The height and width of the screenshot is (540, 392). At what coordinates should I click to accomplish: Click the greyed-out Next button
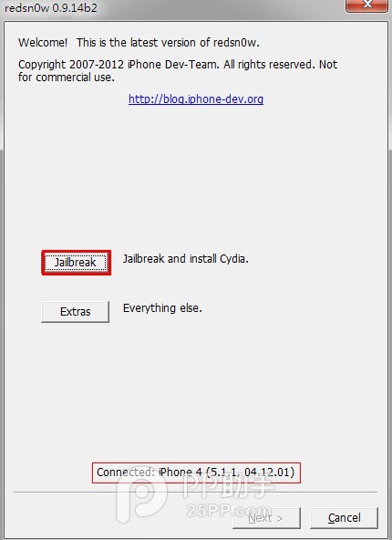click(x=266, y=517)
